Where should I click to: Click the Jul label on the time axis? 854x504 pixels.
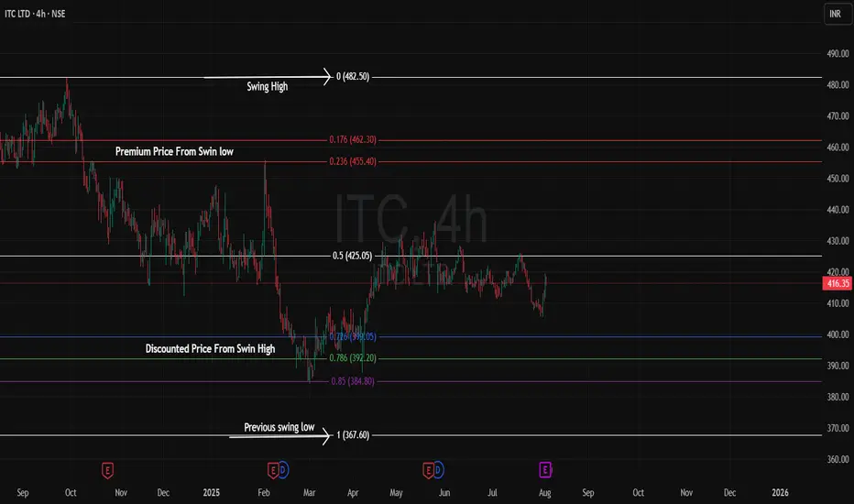pos(492,493)
